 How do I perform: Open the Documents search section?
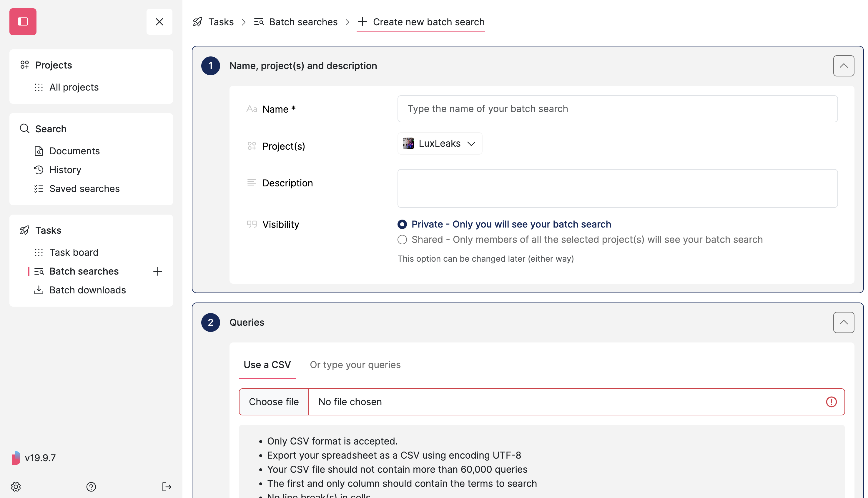pyautogui.click(x=75, y=151)
